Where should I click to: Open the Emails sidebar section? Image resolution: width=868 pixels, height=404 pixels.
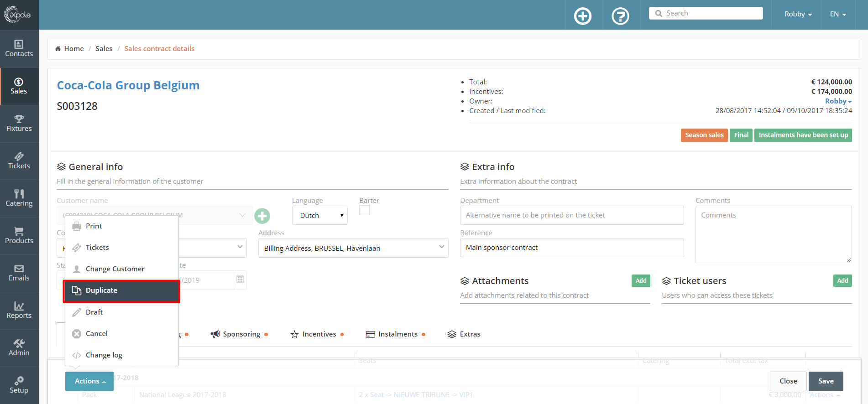[19, 273]
